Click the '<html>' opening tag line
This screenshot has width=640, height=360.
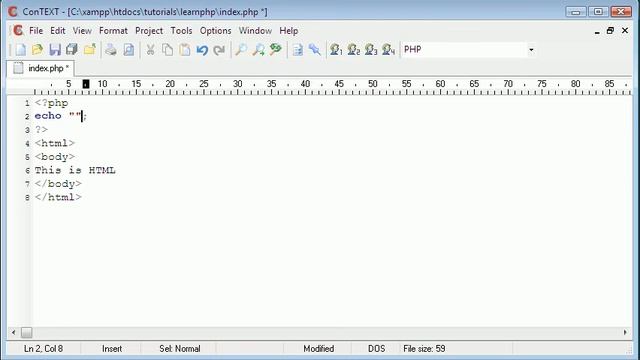[x=55, y=143]
